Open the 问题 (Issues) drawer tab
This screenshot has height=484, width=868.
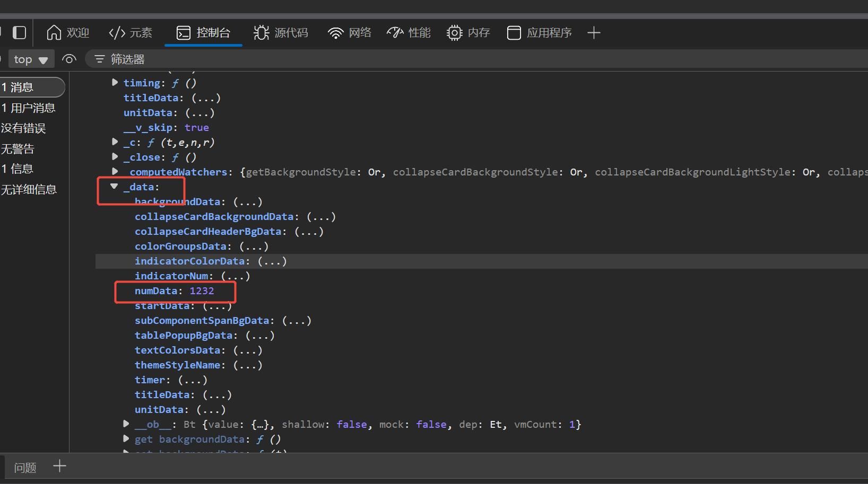click(x=25, y=468)
